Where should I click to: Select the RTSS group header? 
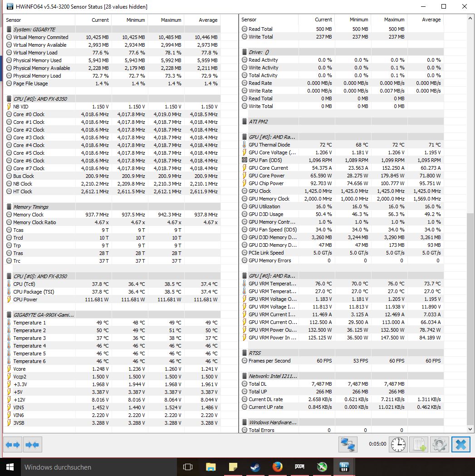[342, 353]
